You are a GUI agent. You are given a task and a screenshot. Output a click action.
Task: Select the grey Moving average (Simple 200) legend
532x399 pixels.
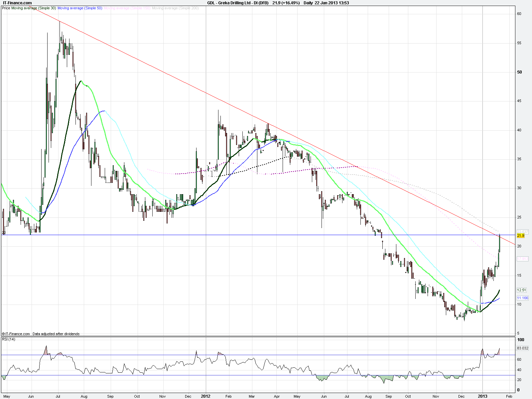click(175, 8)
